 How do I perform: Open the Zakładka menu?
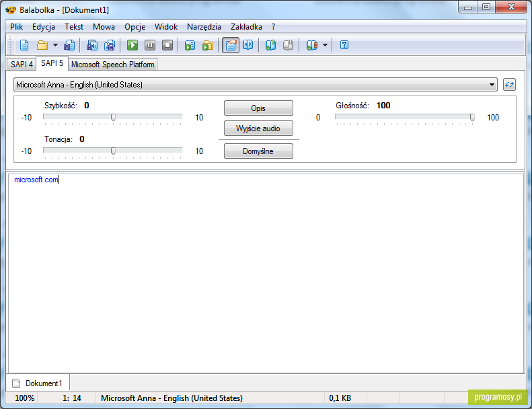246,27
